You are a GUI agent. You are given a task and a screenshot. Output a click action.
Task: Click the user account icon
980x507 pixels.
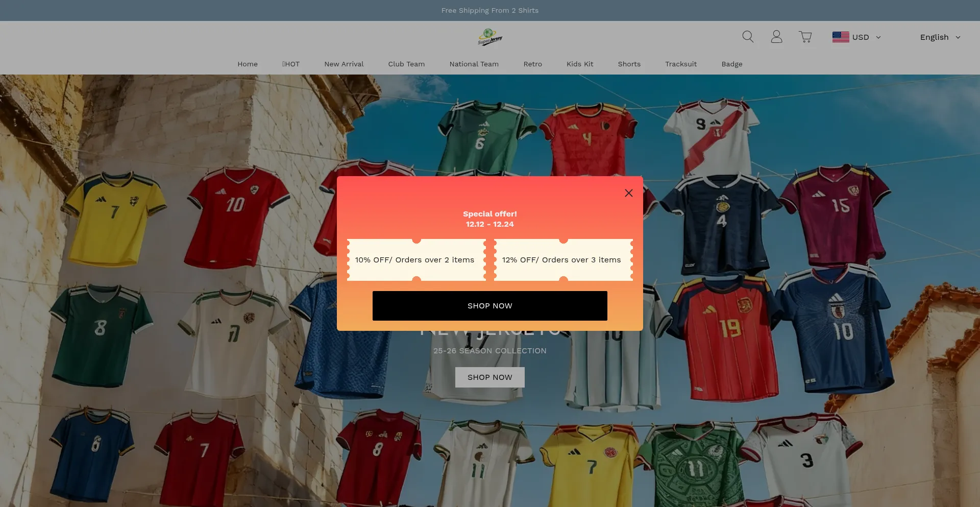click(776, 37)
